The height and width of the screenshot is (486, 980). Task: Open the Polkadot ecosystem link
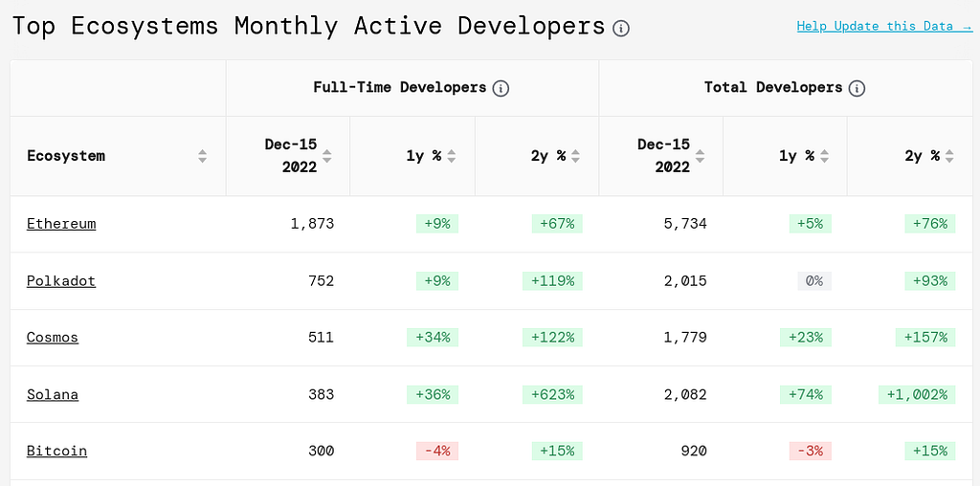[x=61, y=281]
